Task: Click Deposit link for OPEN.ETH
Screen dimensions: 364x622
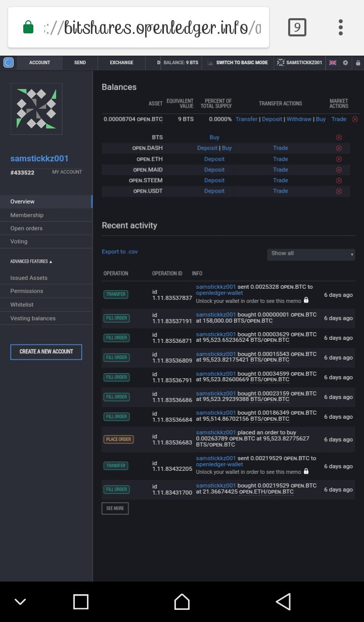Action: pyautogui.click(x=214, y=159)
